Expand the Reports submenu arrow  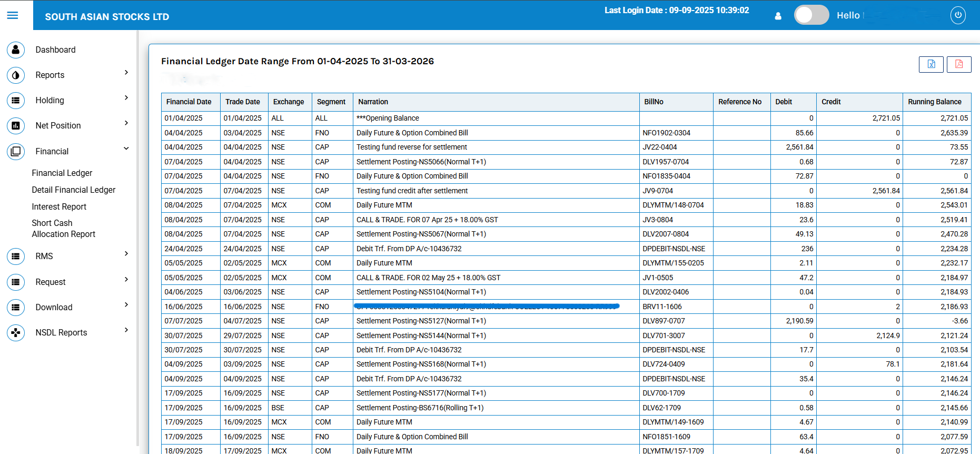(x=126, y=73)
